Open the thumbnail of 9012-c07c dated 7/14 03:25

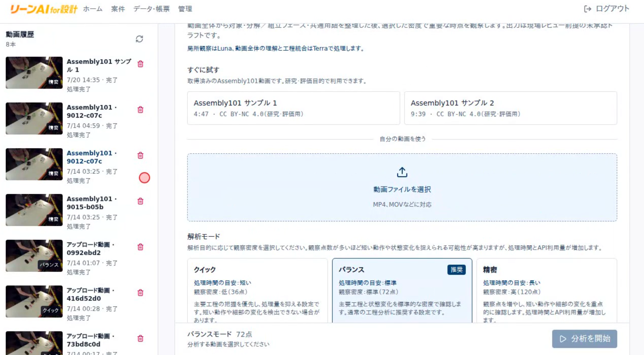click(x=34, y=164)
